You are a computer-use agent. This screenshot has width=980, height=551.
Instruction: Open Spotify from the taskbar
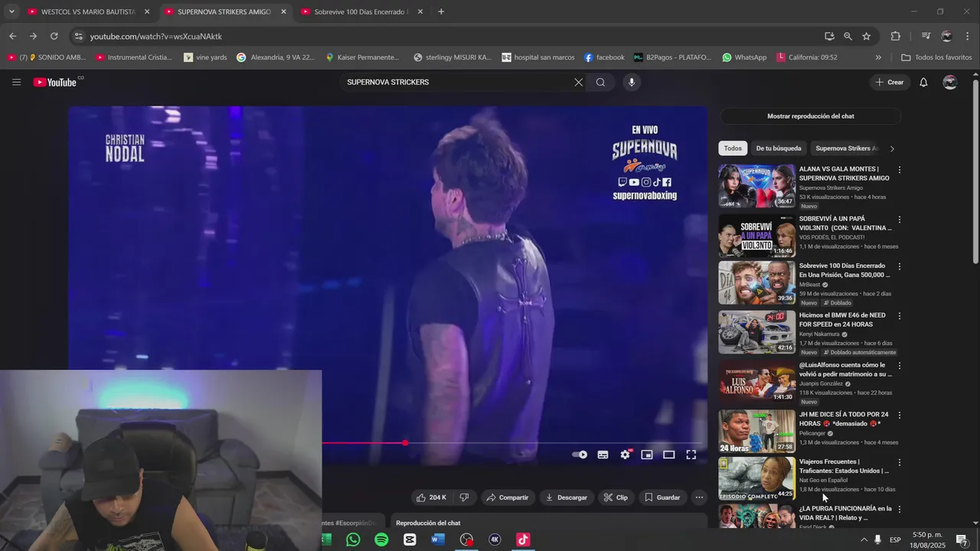(381, 540)
